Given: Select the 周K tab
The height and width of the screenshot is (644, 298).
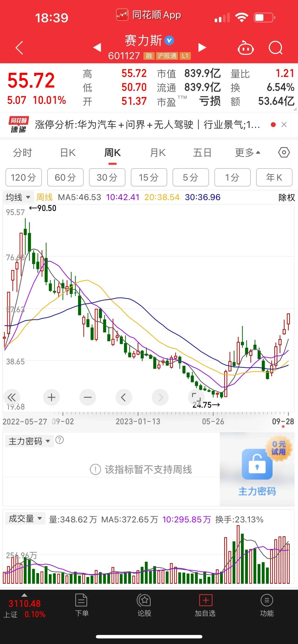Looking at the screenshot, I should (113, 152).
